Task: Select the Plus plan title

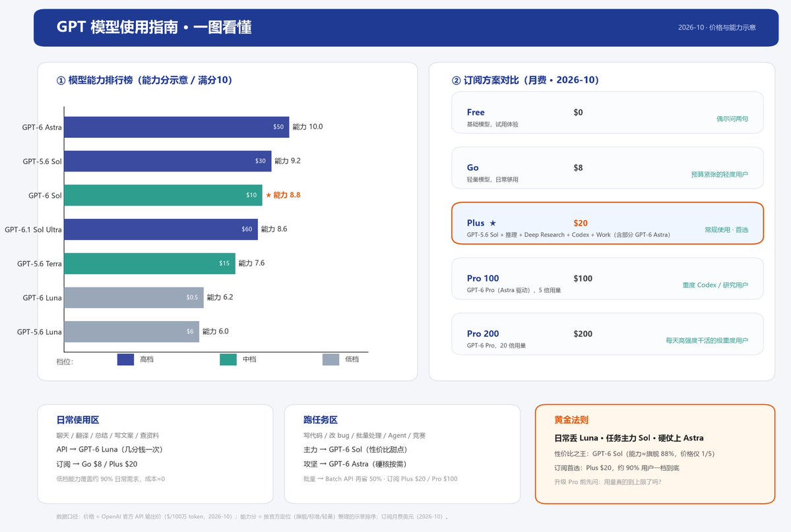Action: pyautogui.click(x=476, y=223)
